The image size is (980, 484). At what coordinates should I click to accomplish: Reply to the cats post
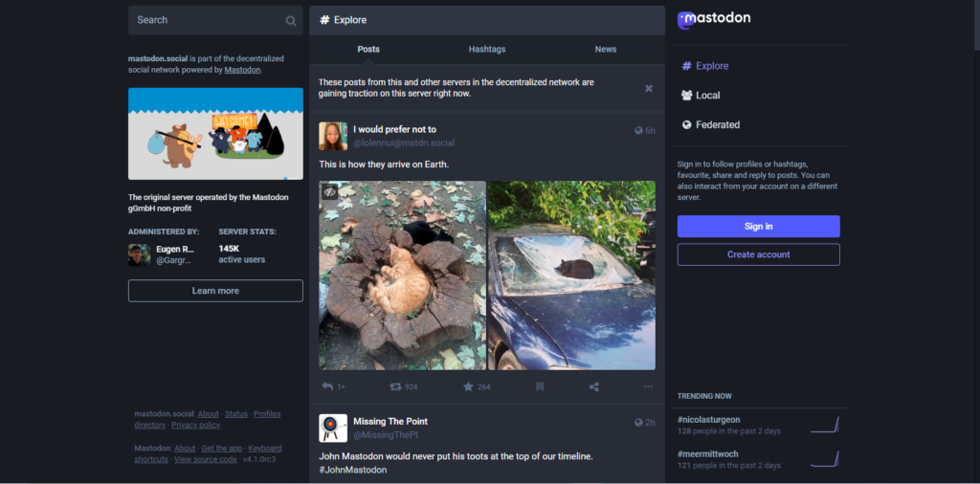327,386
